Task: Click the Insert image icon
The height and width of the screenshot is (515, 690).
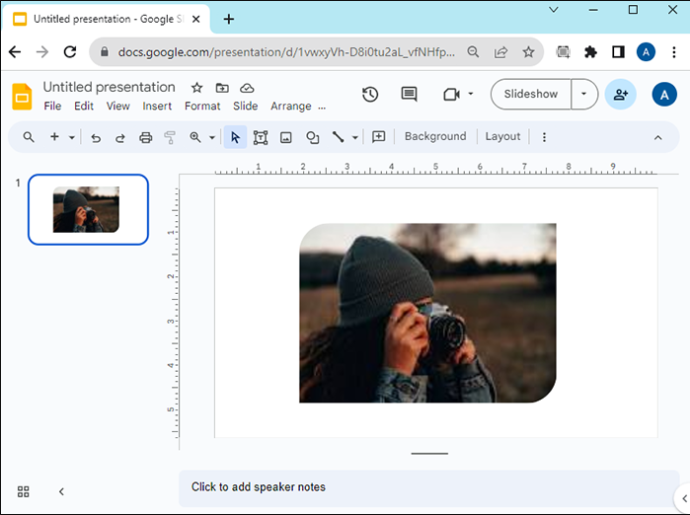Action: coord(286,137)
